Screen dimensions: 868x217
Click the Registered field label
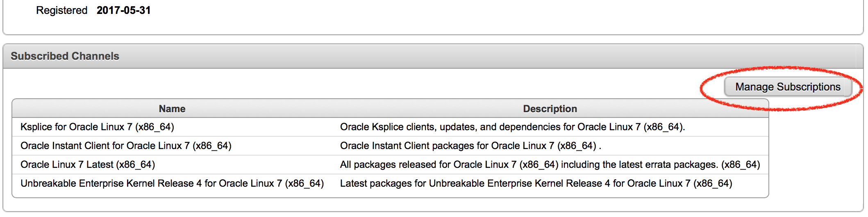pyautogui.click(x=61, y=10)
